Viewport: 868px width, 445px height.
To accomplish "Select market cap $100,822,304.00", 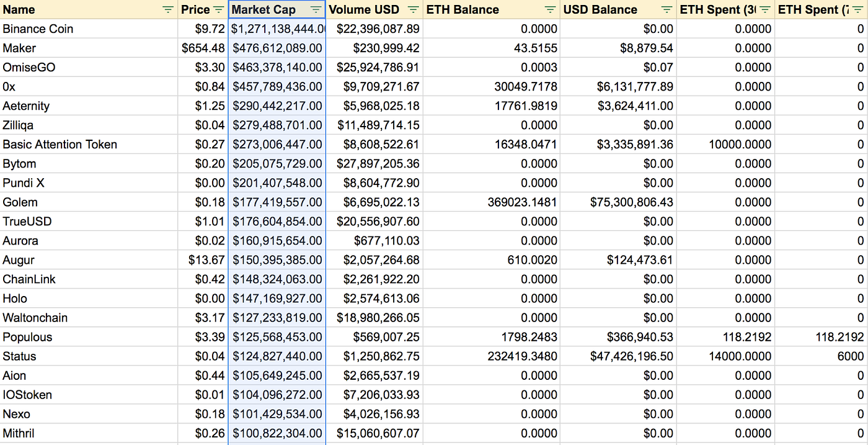I will pyautogui.click(x=277, y=433).
